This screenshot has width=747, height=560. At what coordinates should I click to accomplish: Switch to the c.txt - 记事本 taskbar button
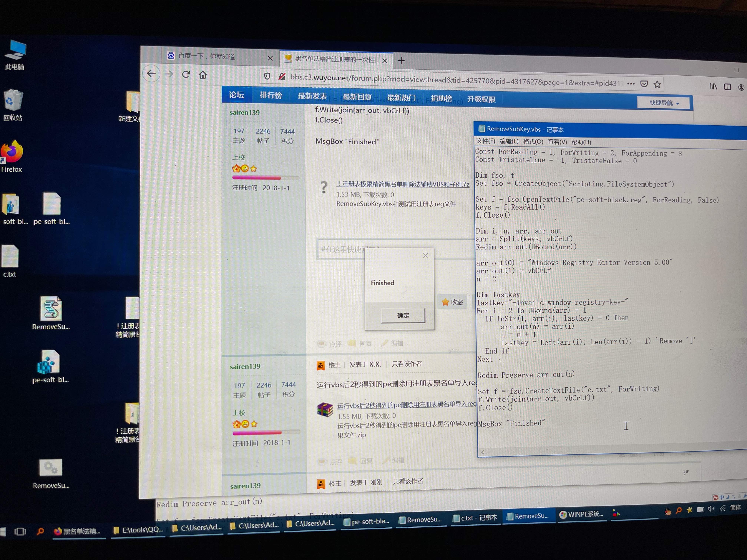pyautogui.click(x=475, y=518)
